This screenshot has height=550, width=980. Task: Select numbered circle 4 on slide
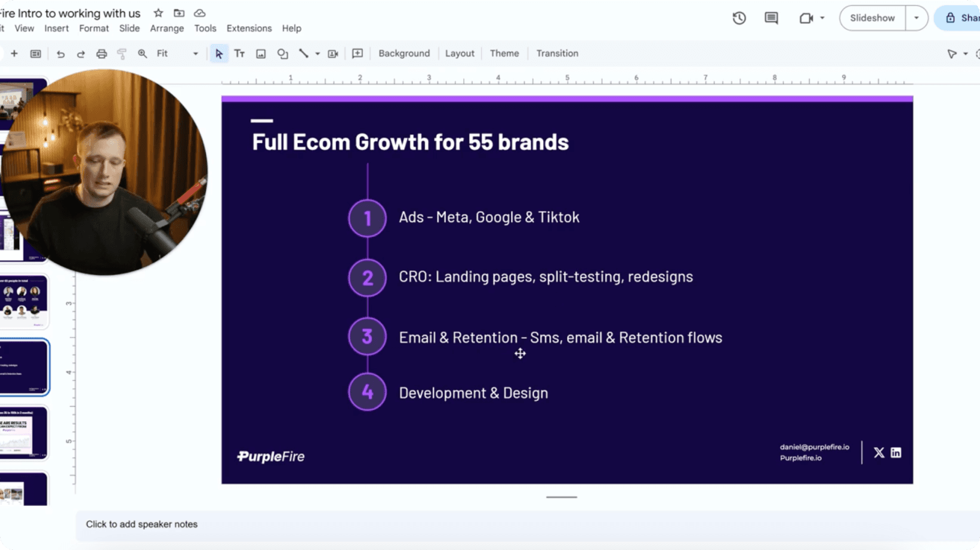tap(367, 392)
